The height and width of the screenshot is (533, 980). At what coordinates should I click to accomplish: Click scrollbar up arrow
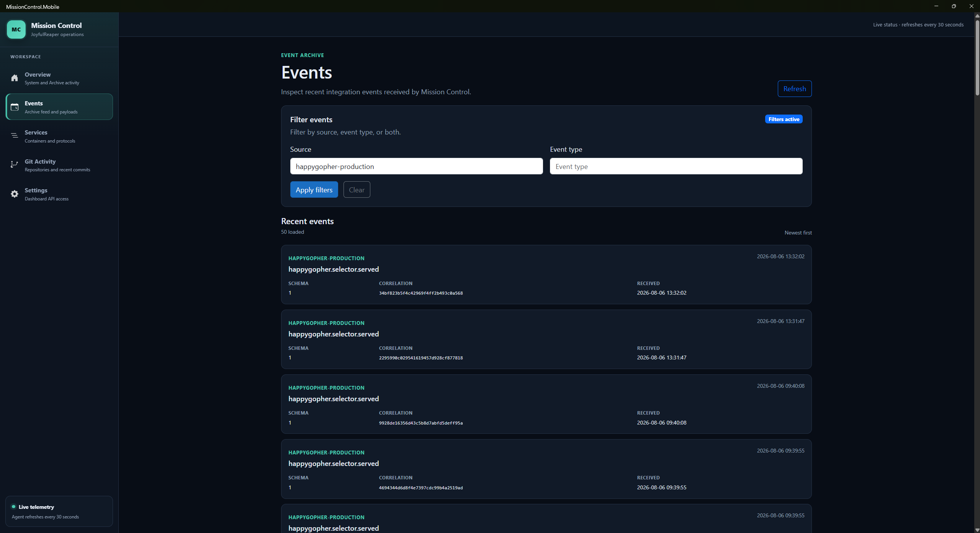point(977,16)
